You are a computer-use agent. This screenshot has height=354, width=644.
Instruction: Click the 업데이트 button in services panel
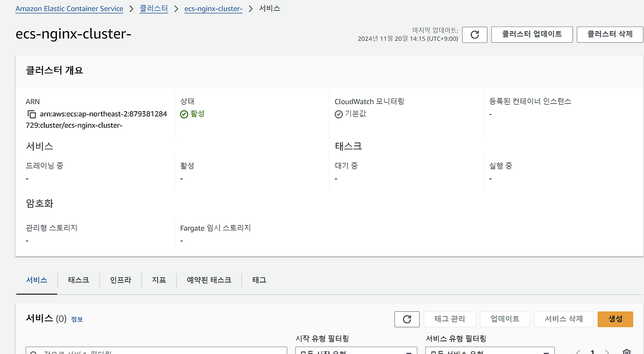coord(505,319)
